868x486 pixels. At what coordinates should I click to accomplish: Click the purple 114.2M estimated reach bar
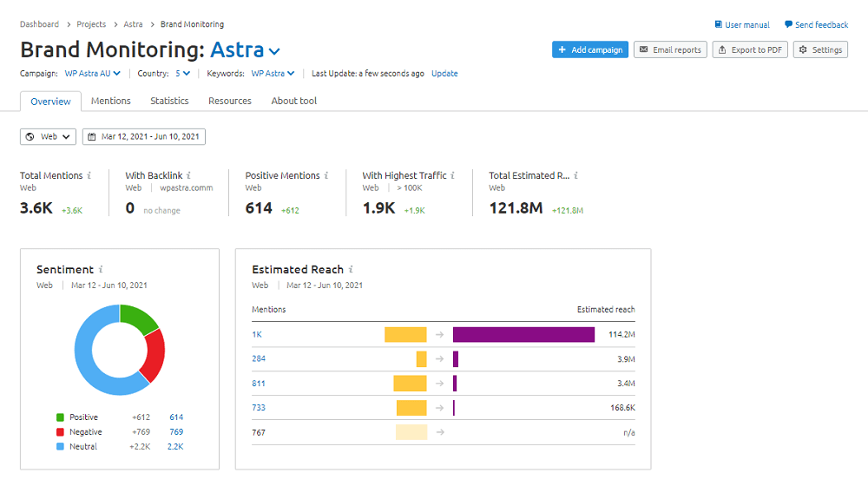[x=523, y=334]
